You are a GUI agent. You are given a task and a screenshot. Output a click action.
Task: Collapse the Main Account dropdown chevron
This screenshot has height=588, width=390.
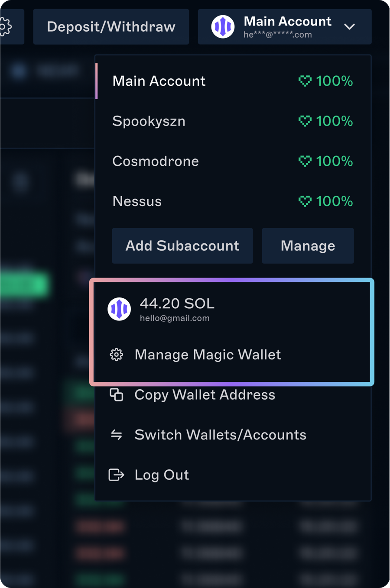pyautogui.click(x=349, y=27)
